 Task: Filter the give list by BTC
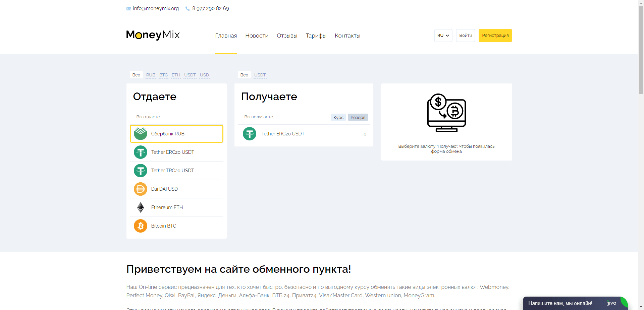tap(163, 75)
